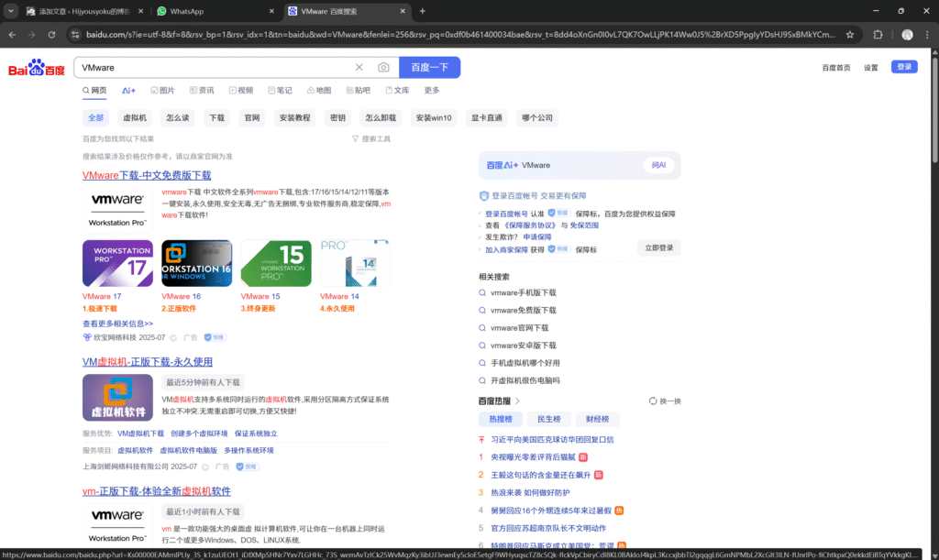
Task: Open result VM虚拟机-正版下载-永久使用
Action: point(148,362)
